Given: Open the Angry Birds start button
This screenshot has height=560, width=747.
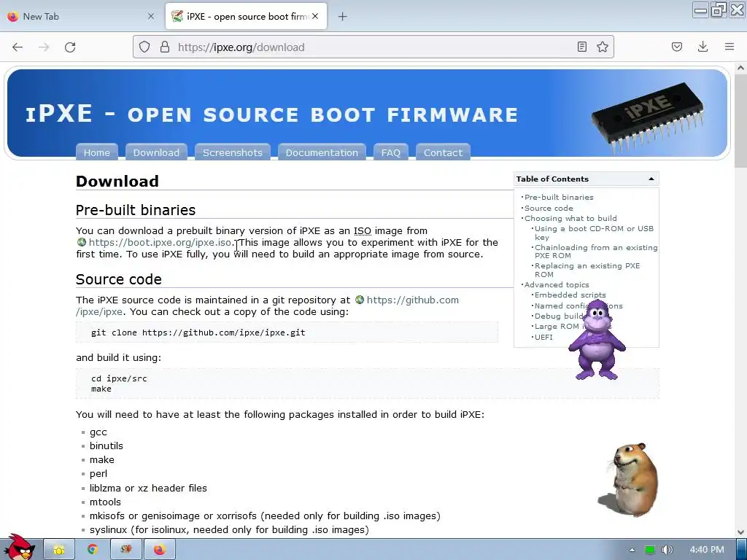Looking at the screenshot, I should pos(19,548).
